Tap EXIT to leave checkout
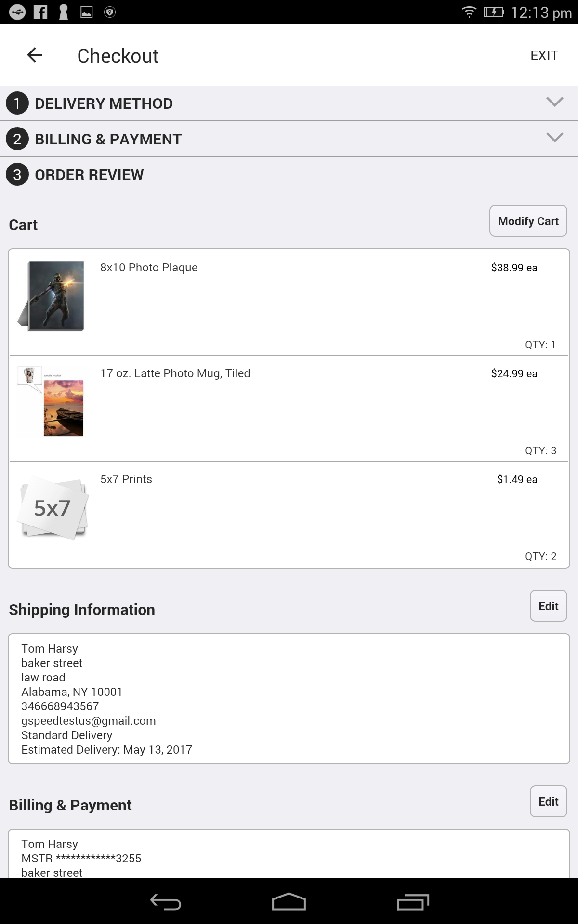The height and width of the screenshot is (924, 578). tap(544, 56)
